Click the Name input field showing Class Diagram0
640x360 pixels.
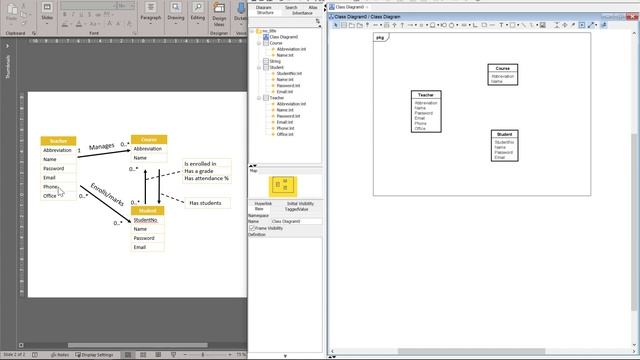coord(296,221)
